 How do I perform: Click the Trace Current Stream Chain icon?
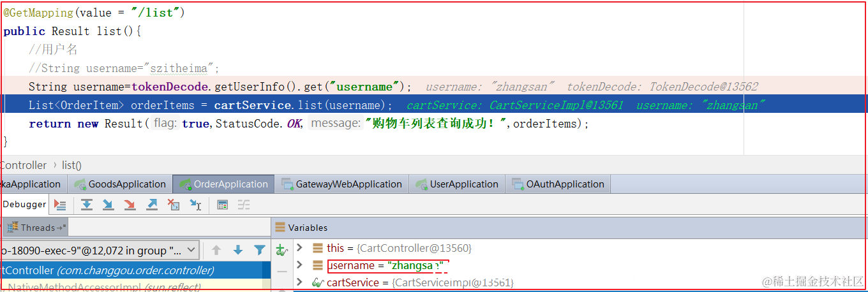click(x=244, y=205)
